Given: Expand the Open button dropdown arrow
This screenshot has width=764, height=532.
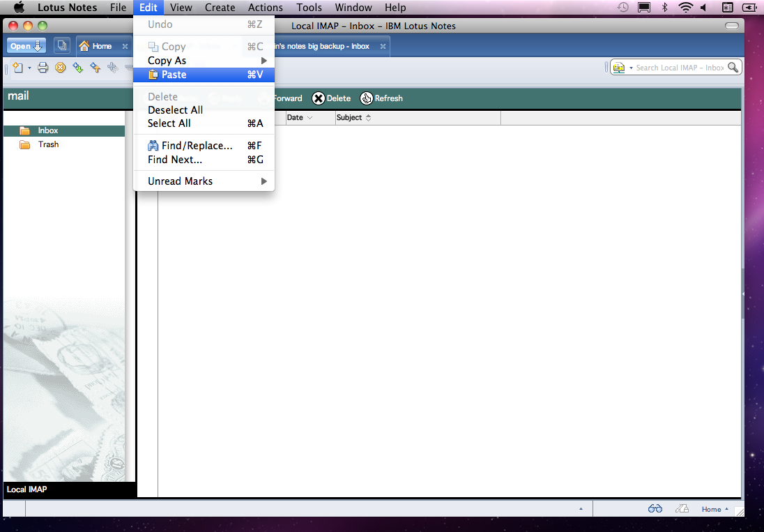Looking at the screenshot, I should click(x=36, y=45).
